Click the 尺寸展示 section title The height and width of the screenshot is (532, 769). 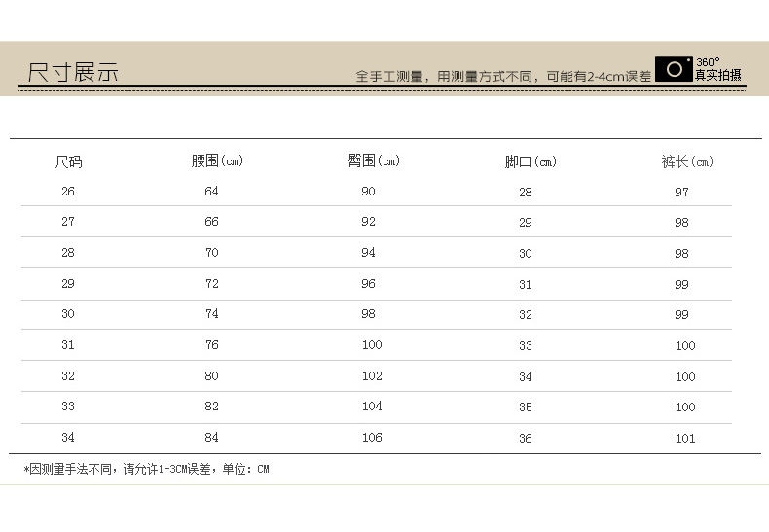tap(73, 73)
